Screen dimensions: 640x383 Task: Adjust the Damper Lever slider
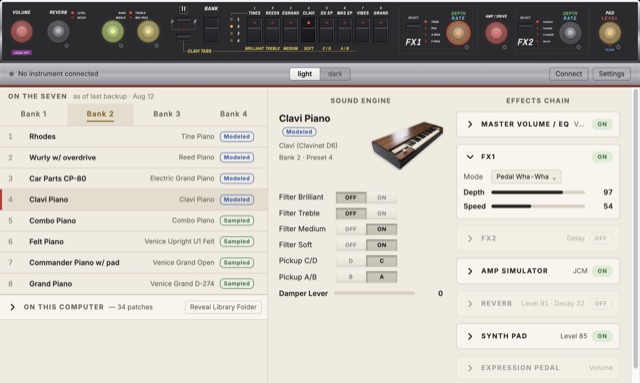[374, 293]
